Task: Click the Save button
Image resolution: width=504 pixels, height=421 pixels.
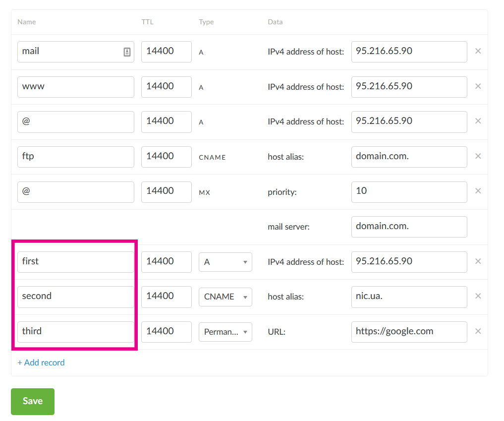Action: 33,401
